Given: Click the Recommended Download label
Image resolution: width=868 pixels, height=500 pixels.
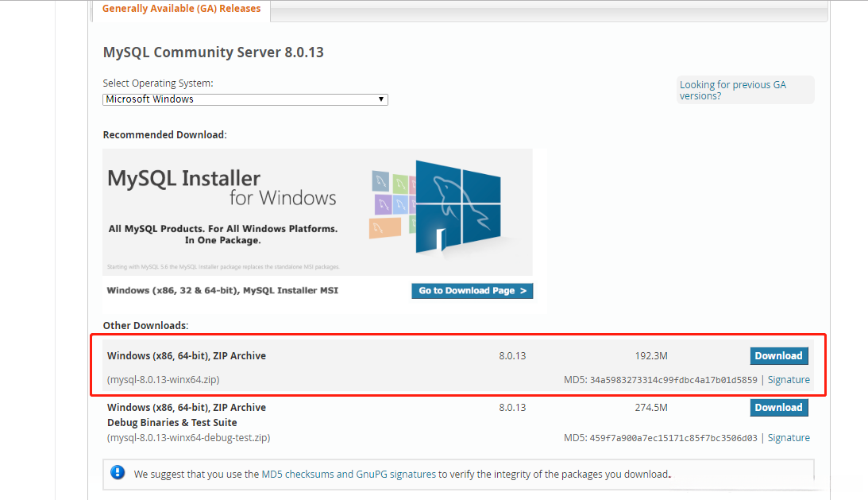Looking at the screenshot, I should 165,134.
